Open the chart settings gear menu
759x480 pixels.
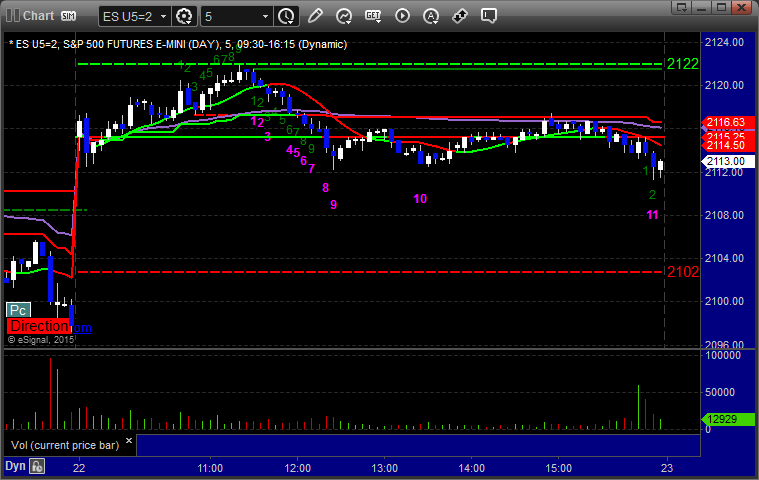tap(184, 16)
